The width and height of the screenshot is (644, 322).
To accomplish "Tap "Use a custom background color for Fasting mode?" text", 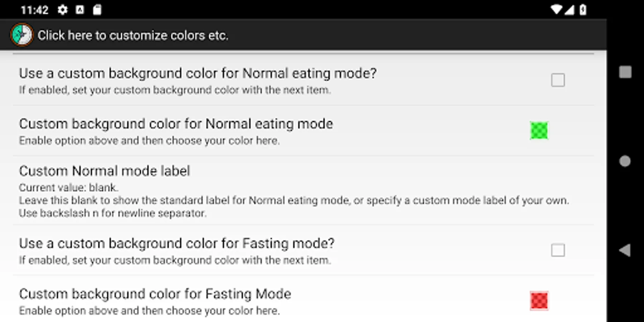I will pyautogui.click(x=176, y=244).
